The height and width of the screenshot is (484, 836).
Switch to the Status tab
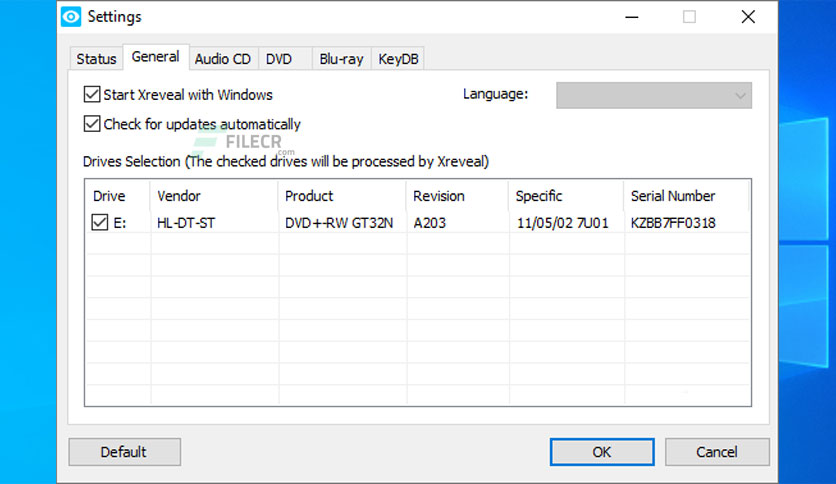[x=96, y=59]
